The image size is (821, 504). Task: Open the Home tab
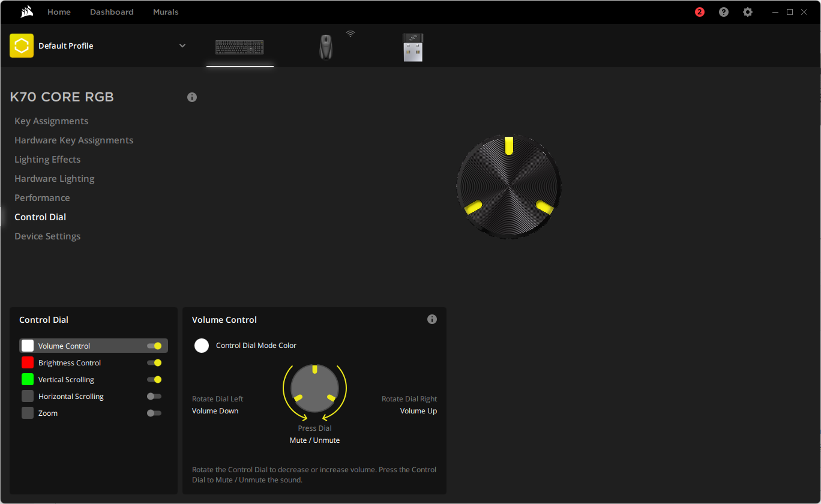click(59, 12)
